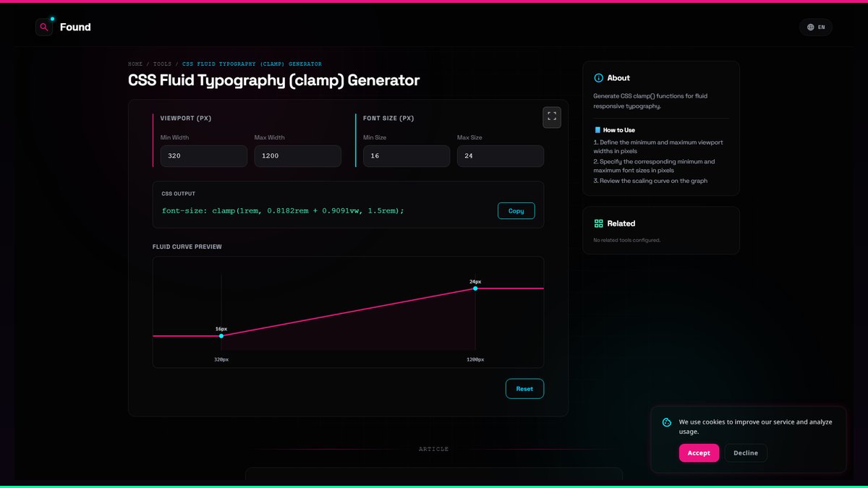
Task: Click the VIEWPORT (PX) section label
Action: (186, 119)
